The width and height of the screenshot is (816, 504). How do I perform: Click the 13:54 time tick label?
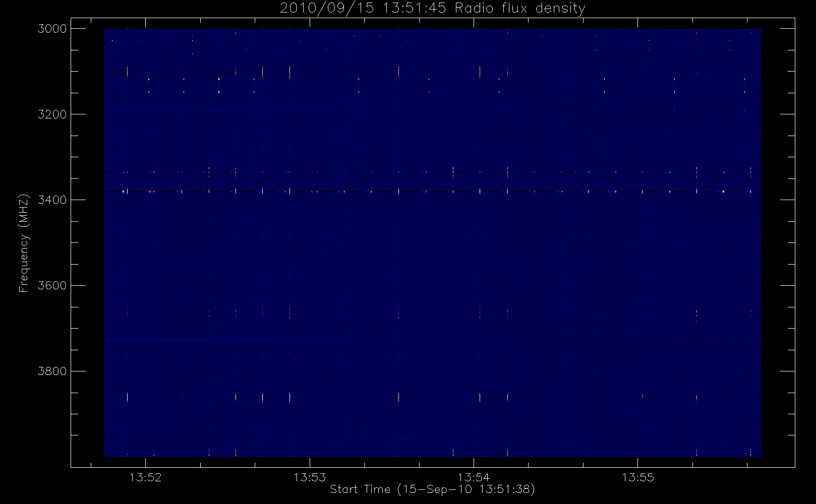(474, 477)
